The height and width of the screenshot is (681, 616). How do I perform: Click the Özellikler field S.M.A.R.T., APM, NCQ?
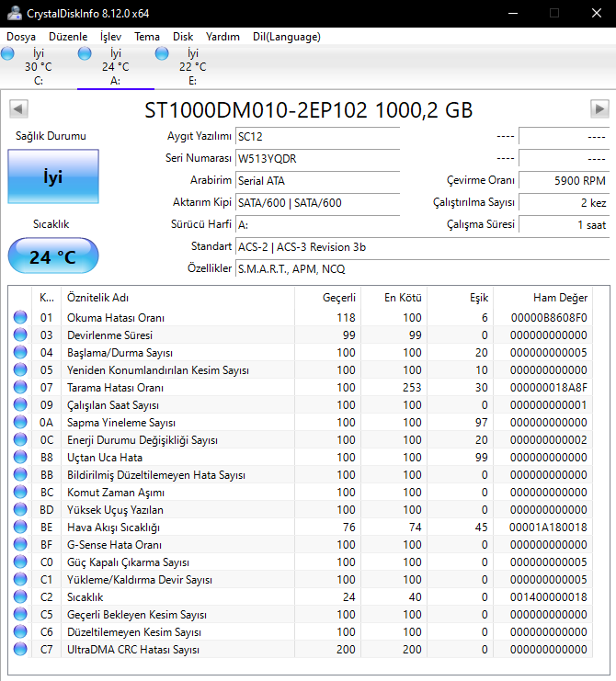[422, 269]
